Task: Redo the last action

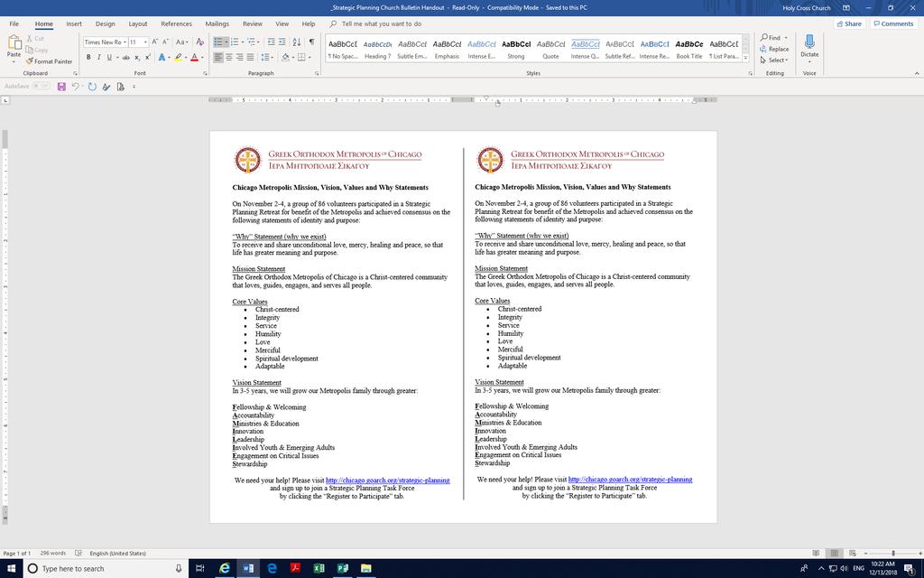Action: point(92,87)
